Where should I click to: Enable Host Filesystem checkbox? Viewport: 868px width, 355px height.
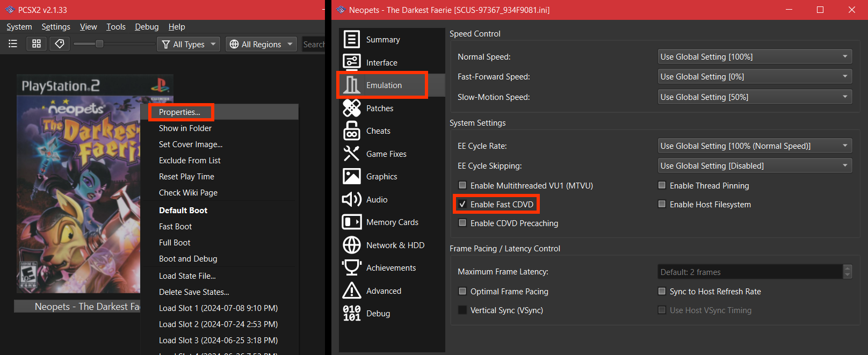coord(662,204)
